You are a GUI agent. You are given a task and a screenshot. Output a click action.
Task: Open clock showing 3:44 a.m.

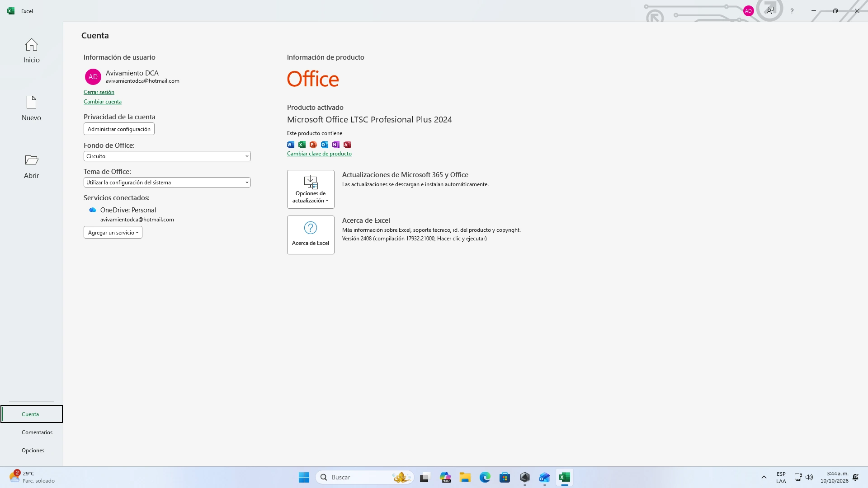[x=835, y=477]
